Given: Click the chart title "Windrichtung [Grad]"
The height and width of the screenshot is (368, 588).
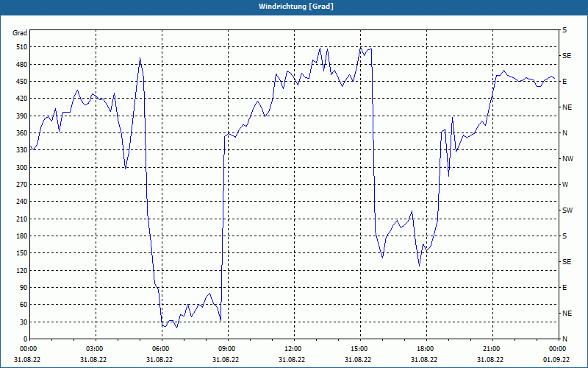Looking at the screenshot, I should (x=296, y=7).
